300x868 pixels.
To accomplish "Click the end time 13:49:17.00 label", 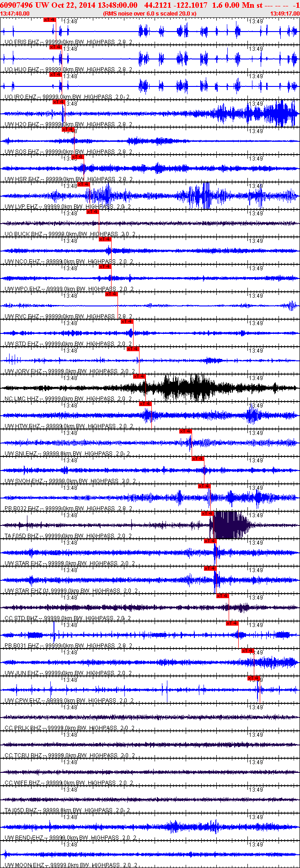I will tap(285, 14).
